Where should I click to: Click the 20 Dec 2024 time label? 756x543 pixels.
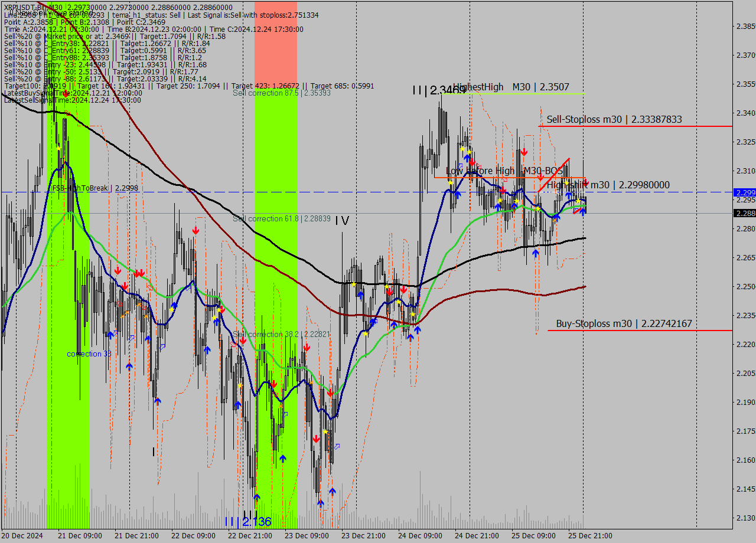(x=23, y=535)
